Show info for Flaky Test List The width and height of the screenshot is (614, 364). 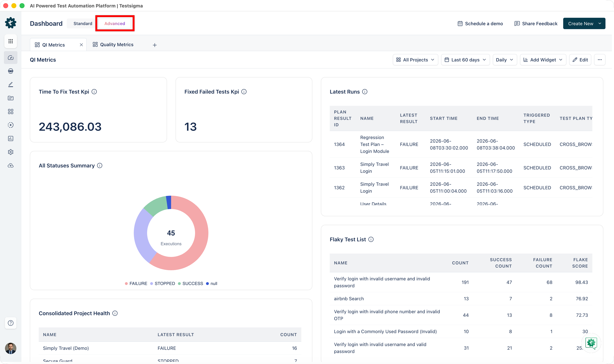[371, 239]
